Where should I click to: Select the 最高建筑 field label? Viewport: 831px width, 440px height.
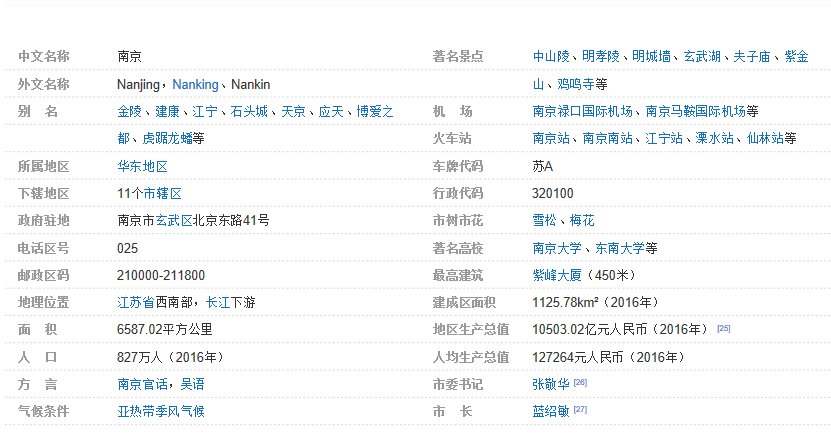(458, 275)
